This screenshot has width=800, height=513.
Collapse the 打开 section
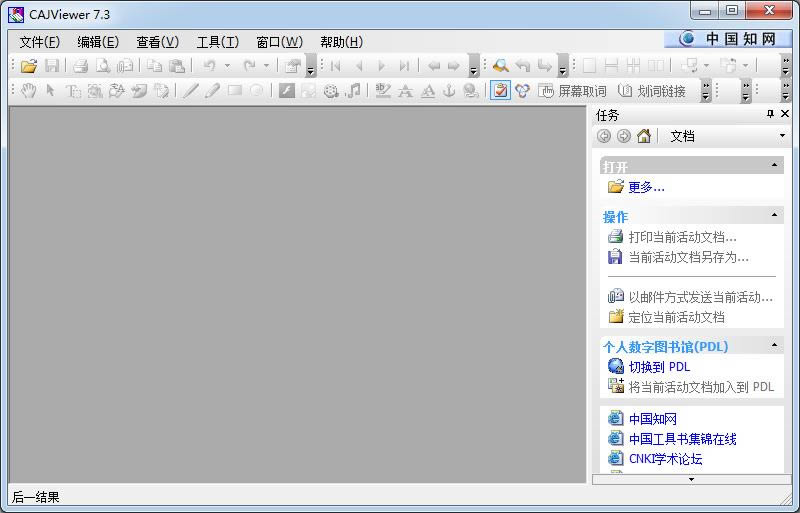tap(774, 165)
